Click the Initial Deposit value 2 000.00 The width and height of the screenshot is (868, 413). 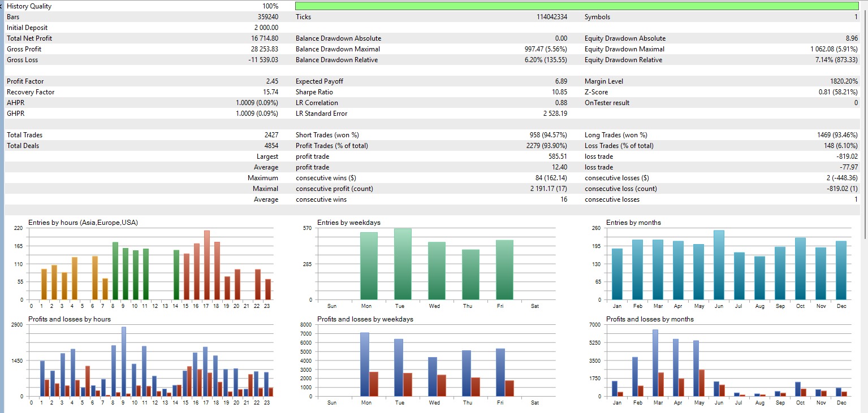click(266, 28)
